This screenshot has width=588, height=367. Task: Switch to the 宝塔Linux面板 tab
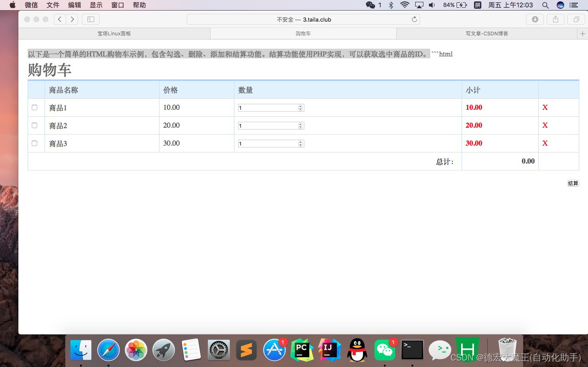[114, 34]
